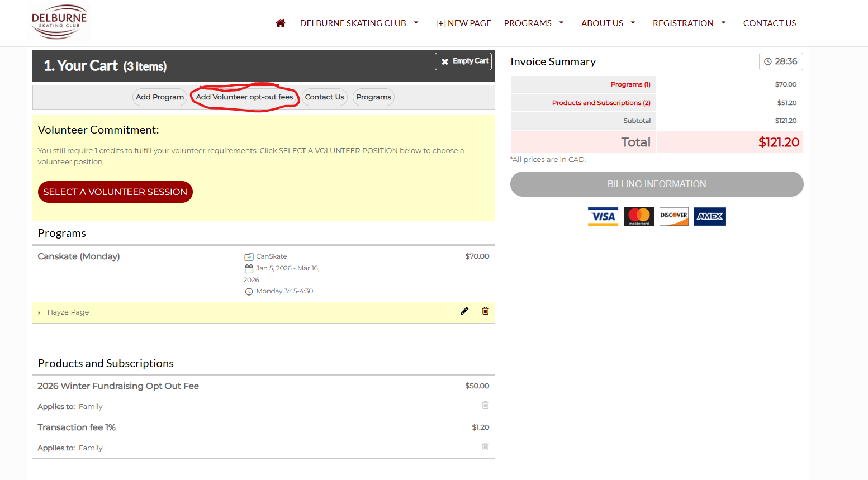This screenshot has width=868, height=480.
Task: Go to Contact Us in top navigation
Action: [769, 23]
